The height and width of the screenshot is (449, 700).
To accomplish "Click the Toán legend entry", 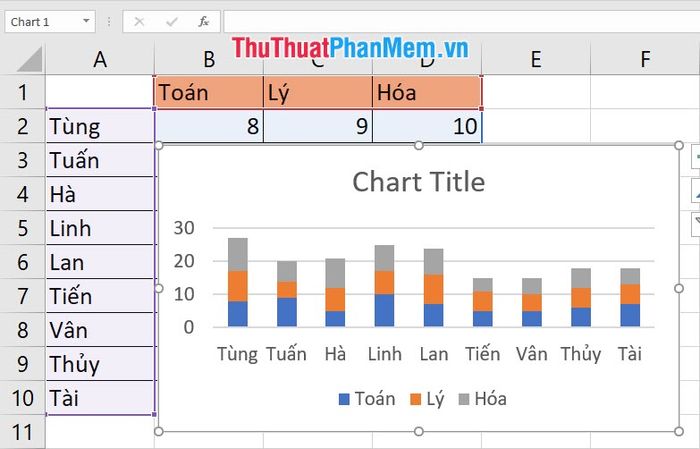I will 367,399.
